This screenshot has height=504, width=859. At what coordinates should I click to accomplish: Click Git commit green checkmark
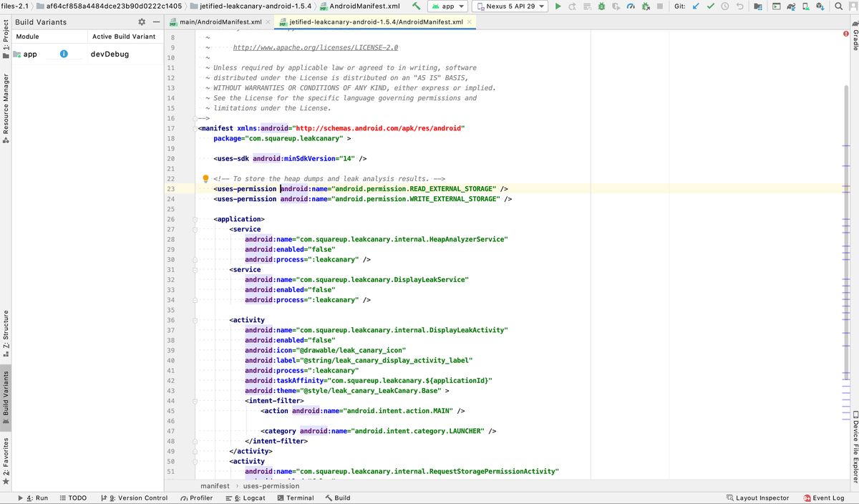coord(711,6)
